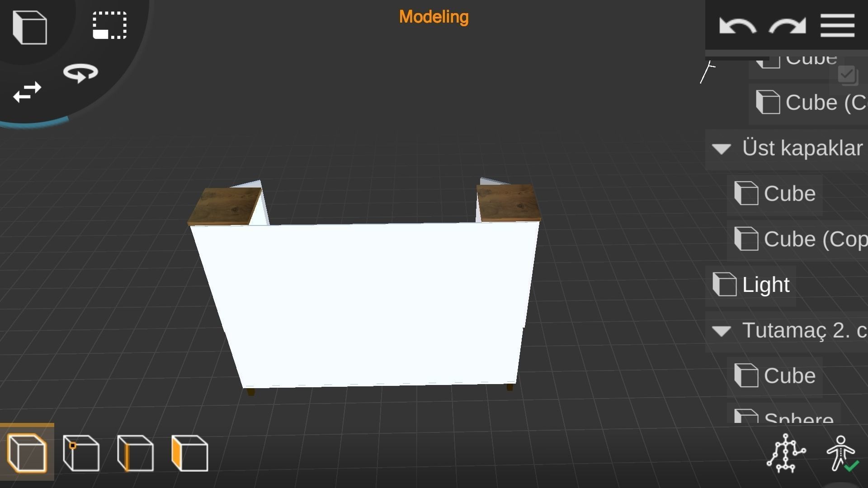Image resolution: width=868 pixels, height=488 pixels.
Task: Collapse the Tutamaç 2. group
Action: click(722, 331)
